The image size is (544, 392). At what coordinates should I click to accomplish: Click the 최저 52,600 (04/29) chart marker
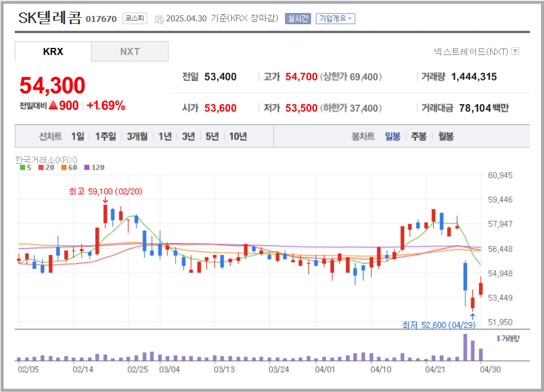[x=439, y=325]
